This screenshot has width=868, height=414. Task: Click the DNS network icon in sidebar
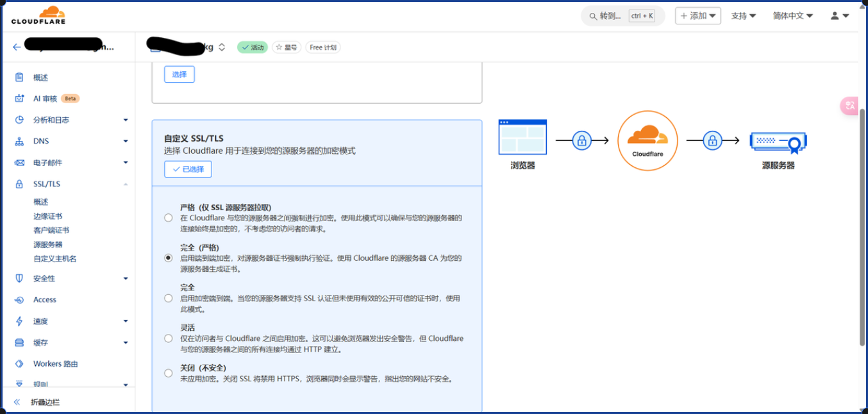pos(19,141)
